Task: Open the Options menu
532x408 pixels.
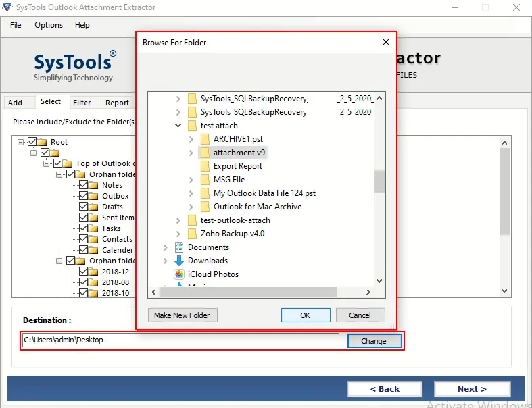Action: (49, 25)
